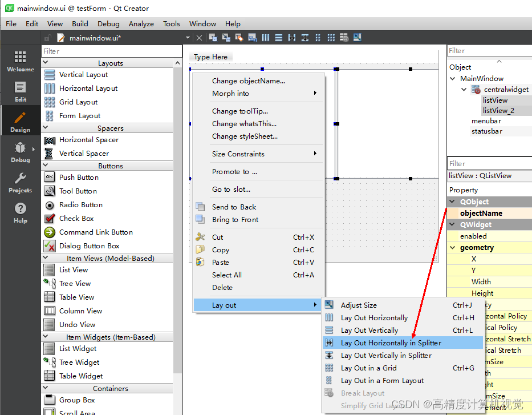Select statusbar in object inspector
The height and width of the screenshot is (415, 532).
pos(487,131)
